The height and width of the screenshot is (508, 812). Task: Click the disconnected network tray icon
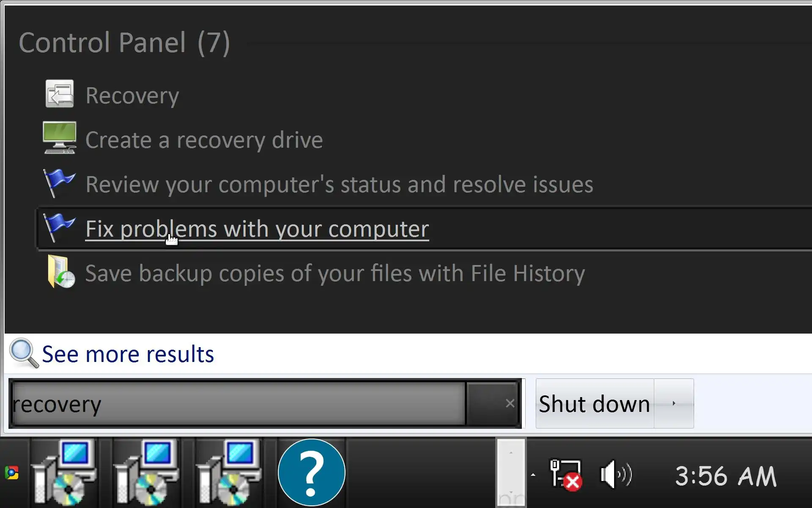pos(566,475)
